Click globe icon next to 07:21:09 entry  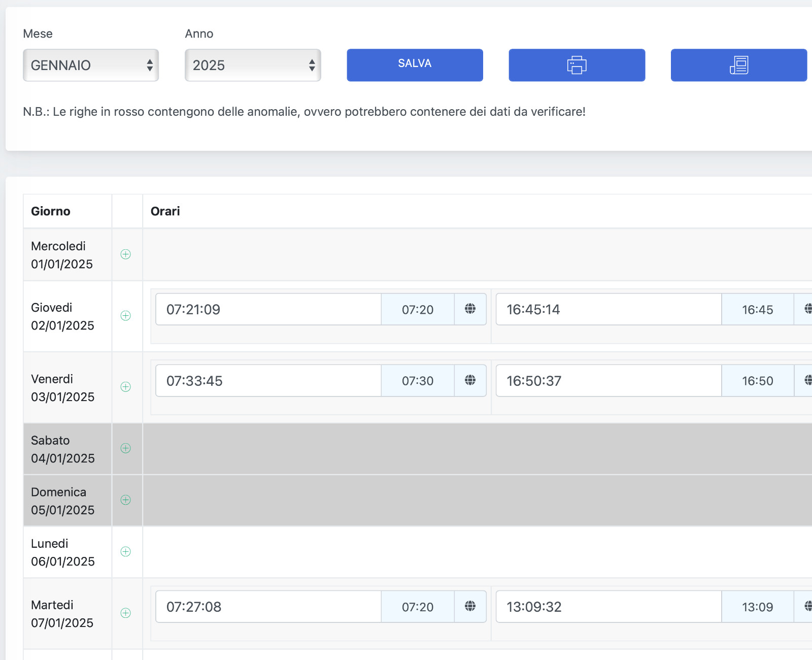click(470, 309)
